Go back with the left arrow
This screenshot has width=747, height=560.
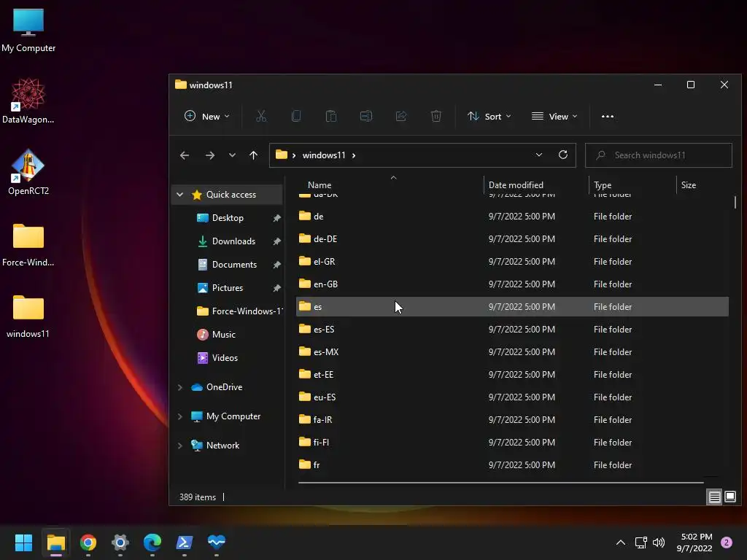[x=185, y=155]
